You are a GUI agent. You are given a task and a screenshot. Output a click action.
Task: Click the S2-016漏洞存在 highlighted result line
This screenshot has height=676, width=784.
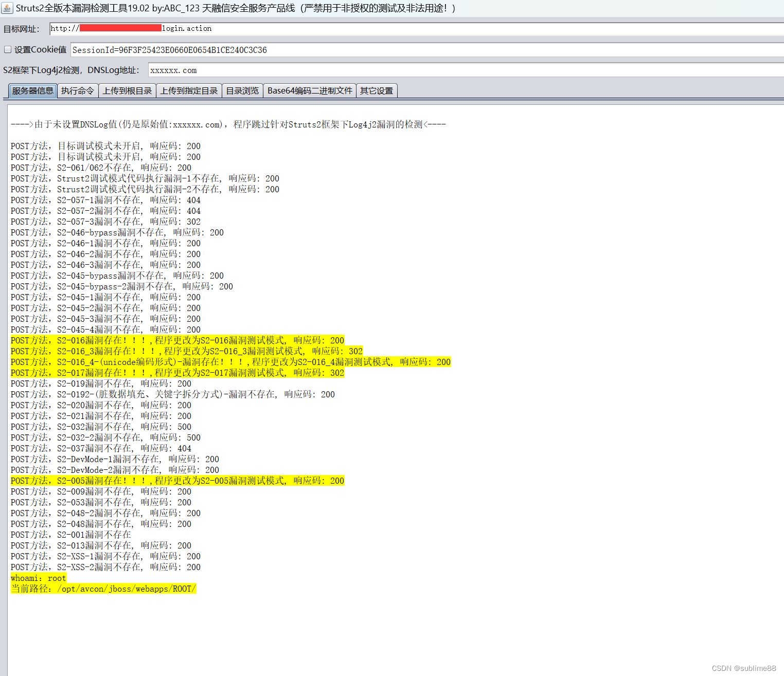pos(177,340)
